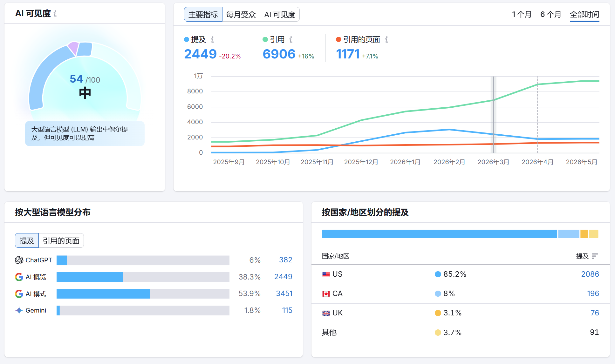Click the 按国家/地区划分的提及 heading

pos(365,212)
